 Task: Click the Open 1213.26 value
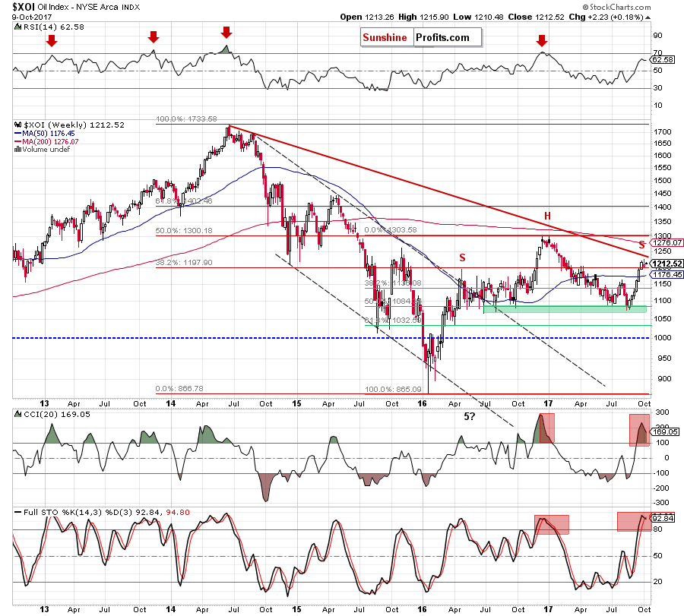(x=367, y=17)
